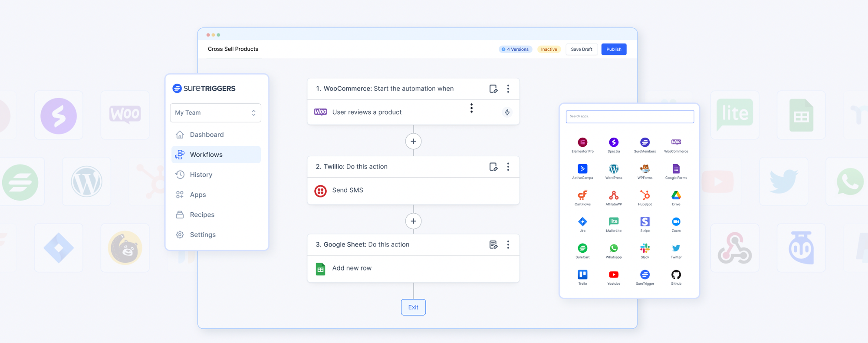Open options for User reviews a product
This screenshot has width=868, height=343.
pos(471,108)
